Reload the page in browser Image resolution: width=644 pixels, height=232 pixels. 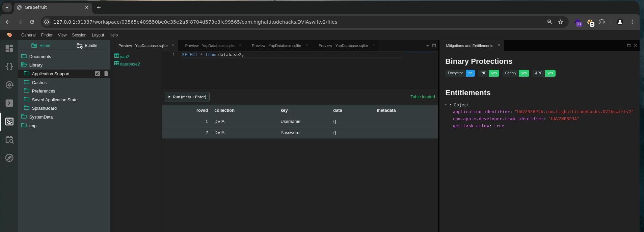tap(32, 22)
